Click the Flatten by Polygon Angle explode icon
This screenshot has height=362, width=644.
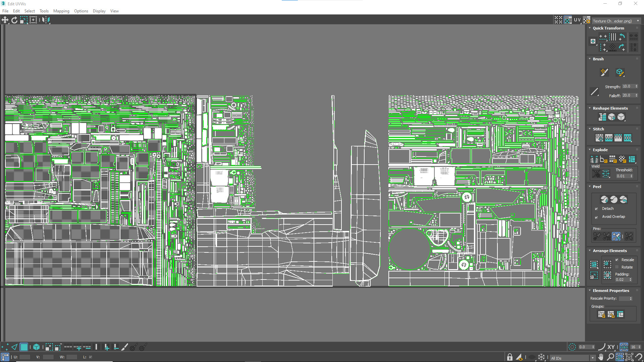coord(604,160)
